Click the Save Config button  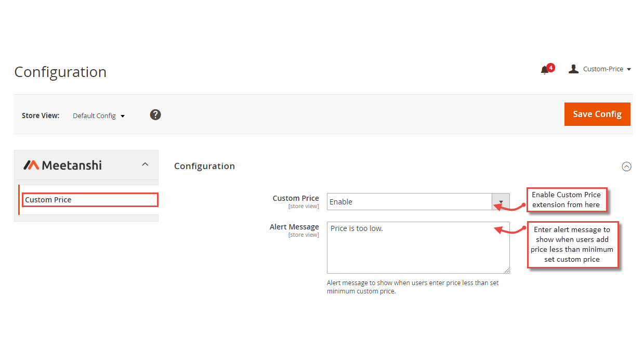point(597,114)
